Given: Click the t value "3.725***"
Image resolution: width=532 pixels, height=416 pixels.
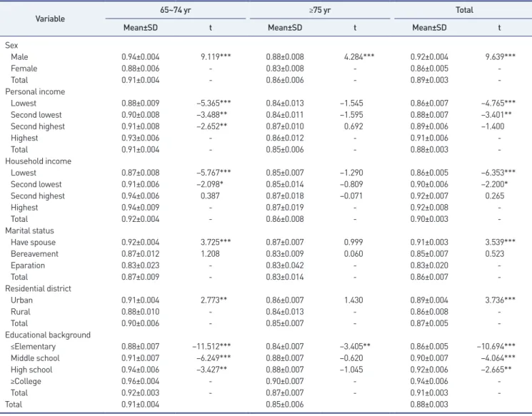Looking at the screenshot, I should coord(216,242).
